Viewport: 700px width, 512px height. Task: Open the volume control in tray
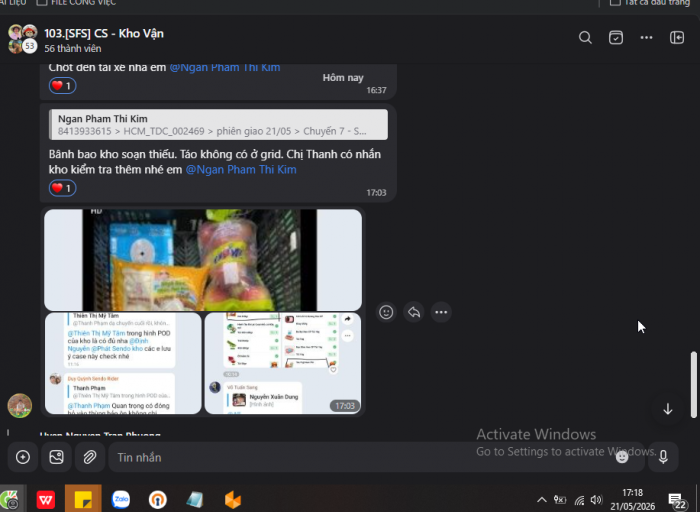tap(596, 500)
